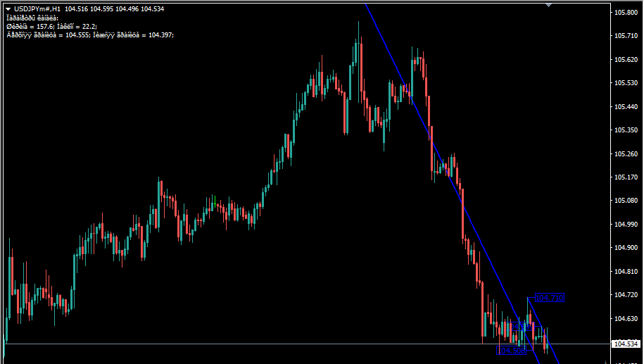Select the blue 104.710 price label
Image resolution: width=644 pixels, height=364 pixels.
(x=549, y=299)
